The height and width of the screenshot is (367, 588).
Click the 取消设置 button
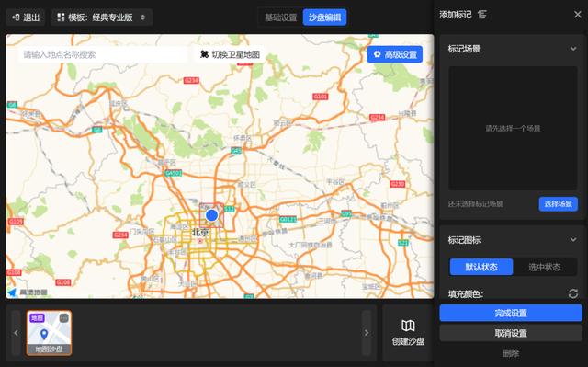coord(511,333)
